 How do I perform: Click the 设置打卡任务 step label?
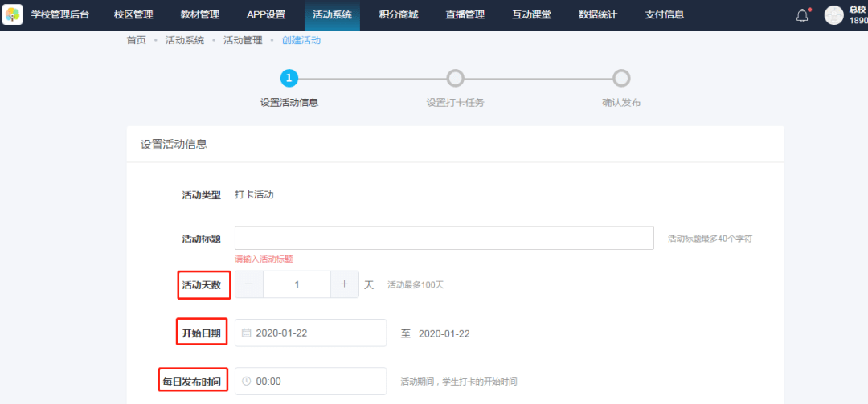(x=455, y=103)
